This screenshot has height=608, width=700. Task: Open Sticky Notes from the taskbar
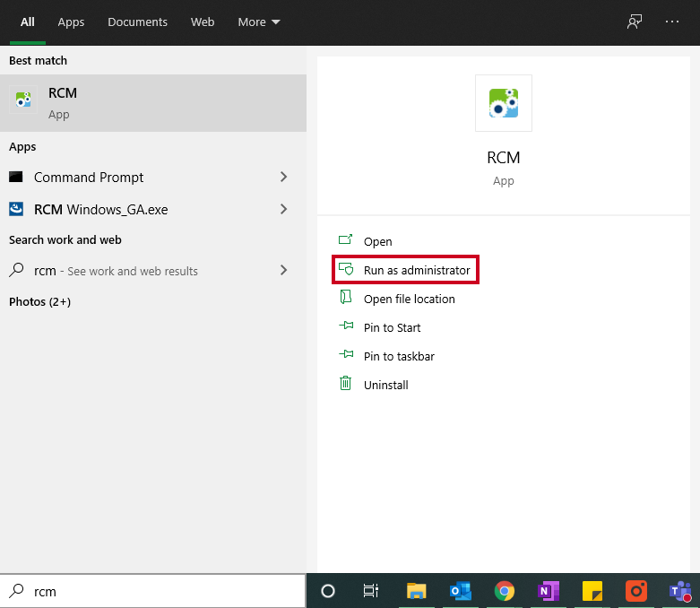tap(592, 591)
